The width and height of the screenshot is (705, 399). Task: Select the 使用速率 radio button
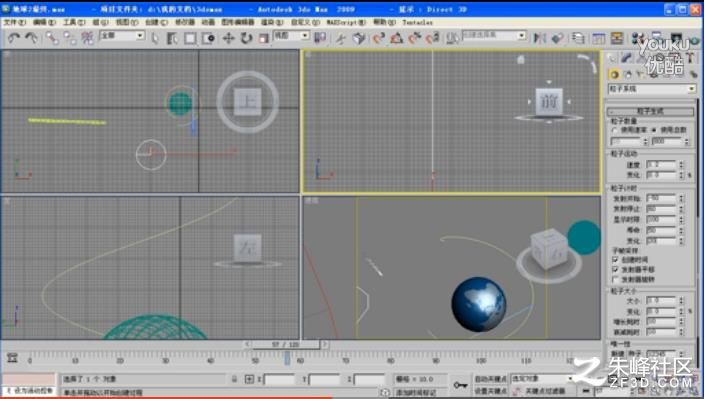click(615, 130)
